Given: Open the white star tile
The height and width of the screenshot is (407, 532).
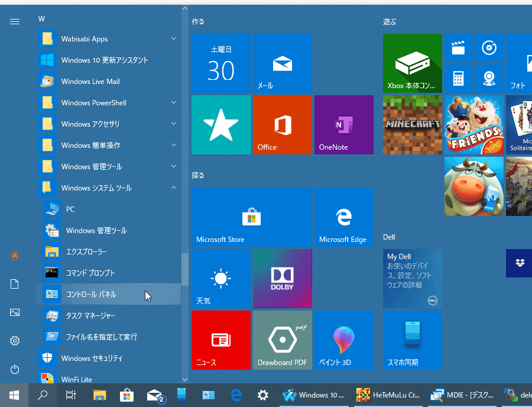Looking at the screenshot, I should (221, 125).
